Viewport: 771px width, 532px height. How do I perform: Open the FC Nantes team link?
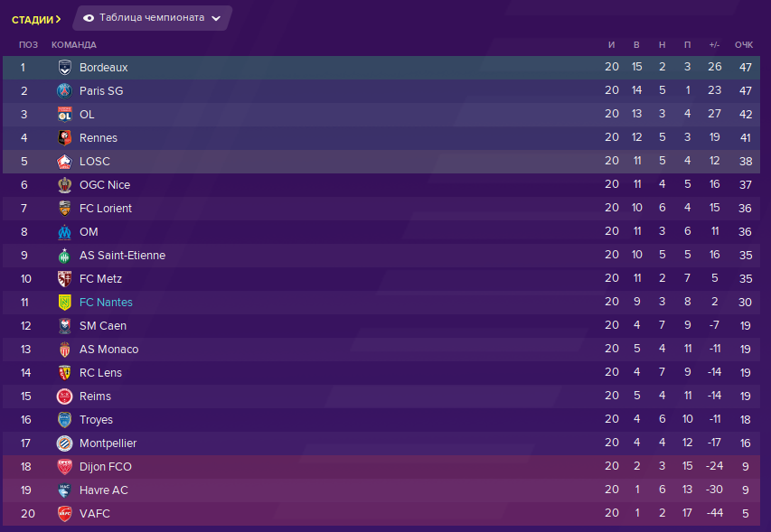click(106, 303)
